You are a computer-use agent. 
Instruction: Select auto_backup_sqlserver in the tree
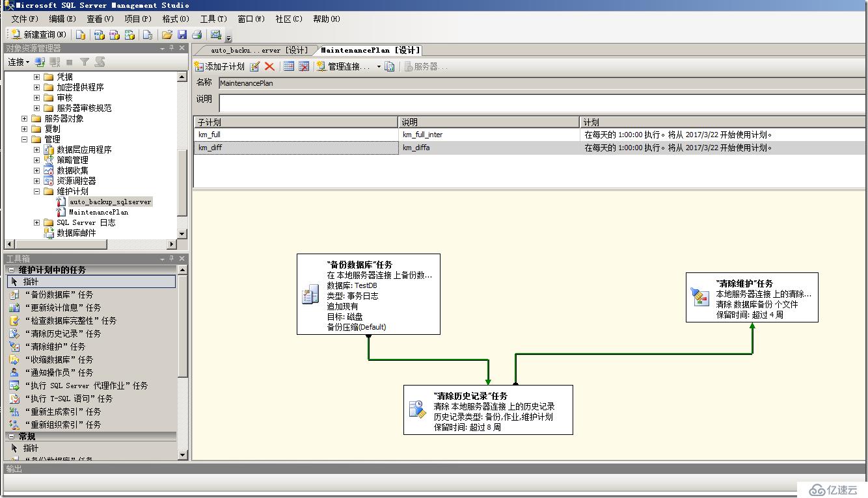(110, 202)
